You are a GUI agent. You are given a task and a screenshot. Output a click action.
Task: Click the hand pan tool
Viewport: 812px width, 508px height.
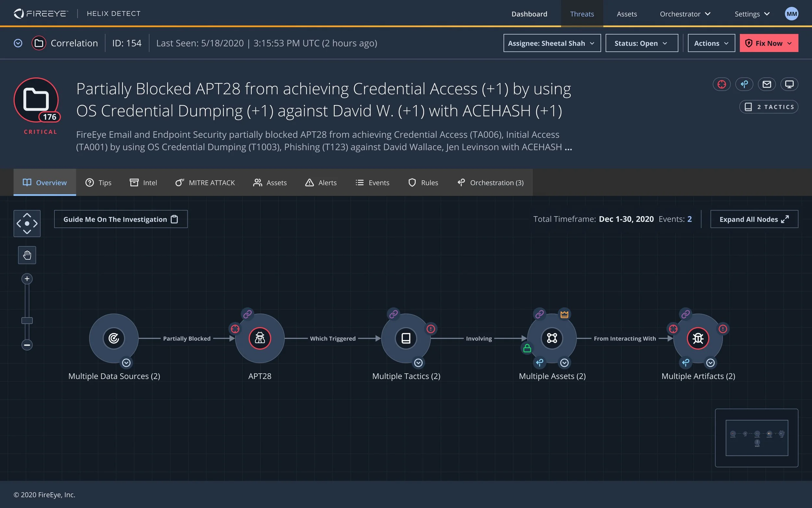click(27, 255)
